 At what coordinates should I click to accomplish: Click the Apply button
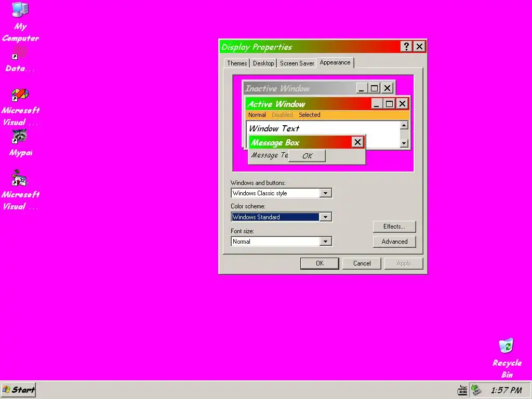coord(404,263)
